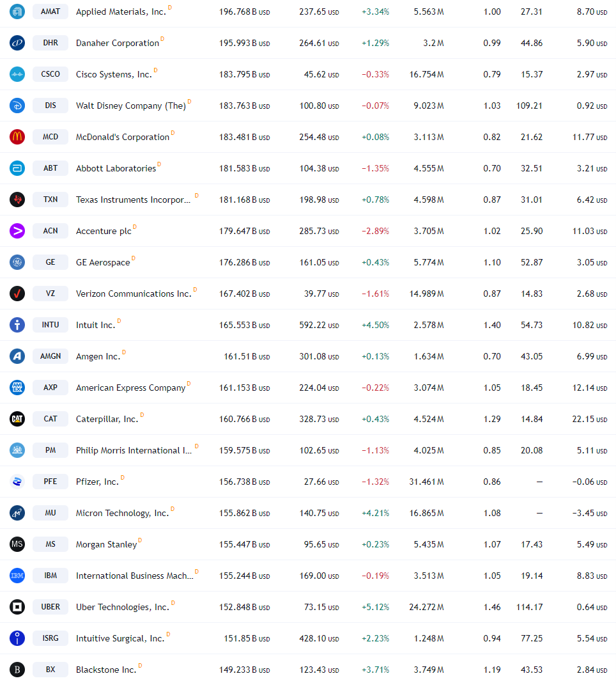
Task: Click the Danaher Corporation logo icon
Action: point(17,43)
